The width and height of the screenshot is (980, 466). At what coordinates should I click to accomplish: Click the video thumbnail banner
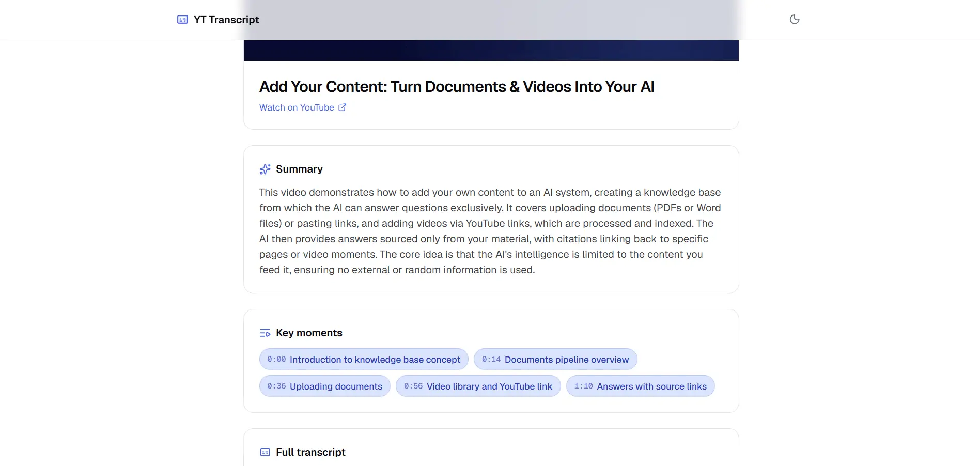click(x=491, y=50)
